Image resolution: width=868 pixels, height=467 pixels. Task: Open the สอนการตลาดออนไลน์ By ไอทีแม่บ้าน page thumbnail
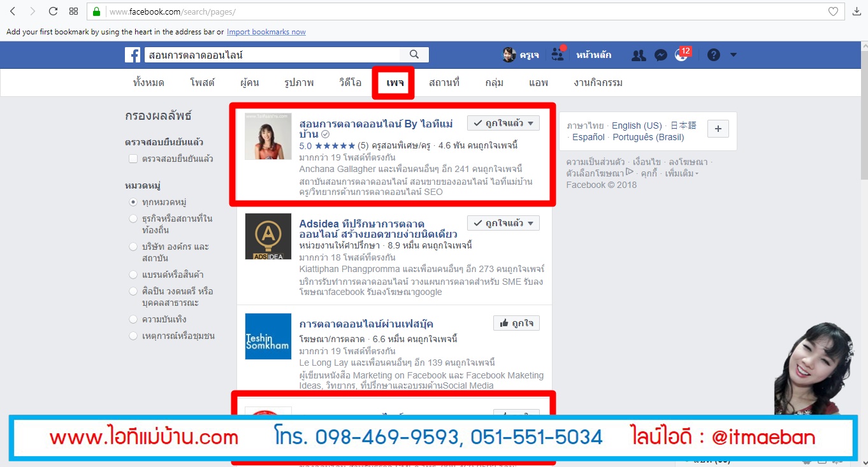pos(268,136)
